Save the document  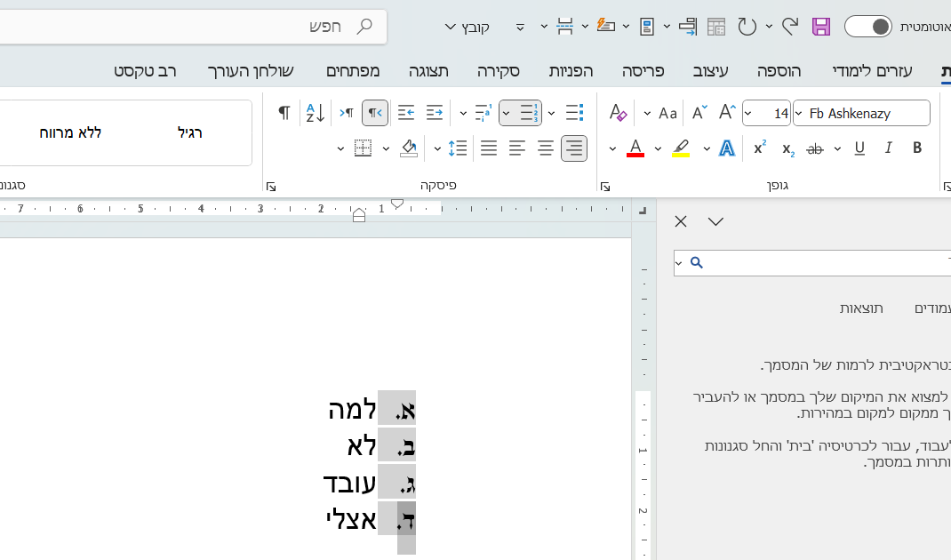tap(819, 26)
